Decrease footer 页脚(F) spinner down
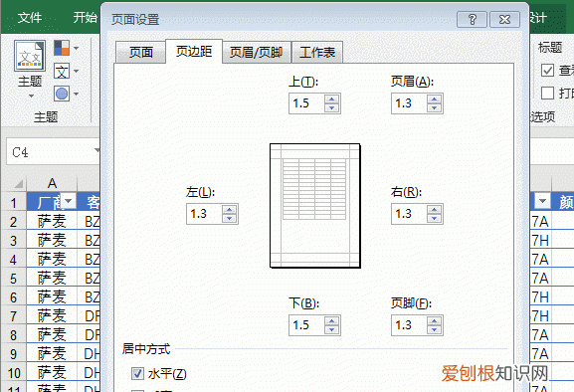The height and width of the screenshot is (392, 574). click(x=434, y=329)
